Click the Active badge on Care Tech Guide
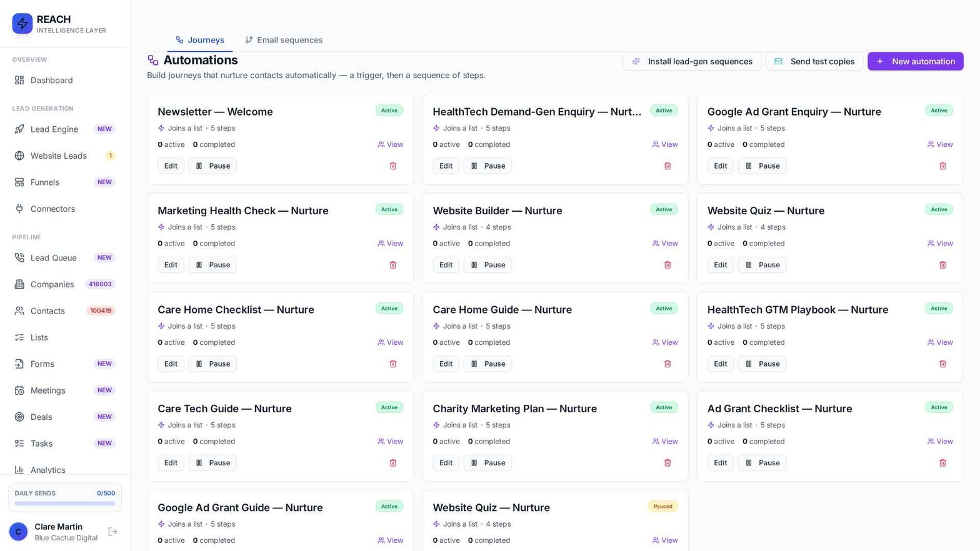The width and height of the screenshot is (980, 551). pyautogui.click(x=389, y=407)
